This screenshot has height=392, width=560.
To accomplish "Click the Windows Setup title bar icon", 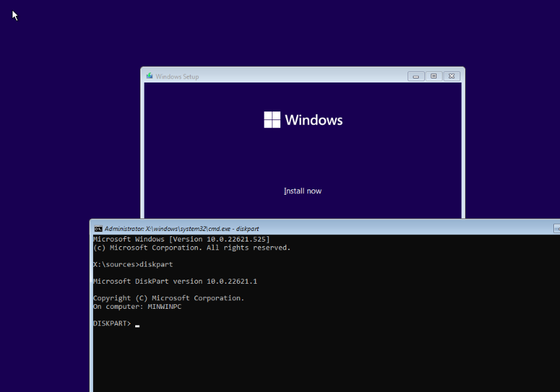I will click(x=149, y=76).
